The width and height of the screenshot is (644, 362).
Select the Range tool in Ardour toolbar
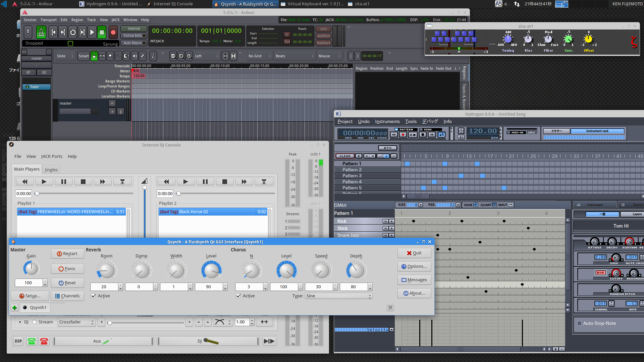[x=102, y=56]
